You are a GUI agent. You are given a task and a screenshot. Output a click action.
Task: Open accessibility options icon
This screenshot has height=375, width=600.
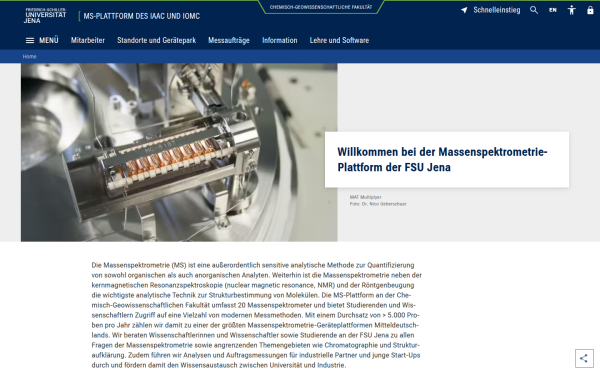pos(571,10)
